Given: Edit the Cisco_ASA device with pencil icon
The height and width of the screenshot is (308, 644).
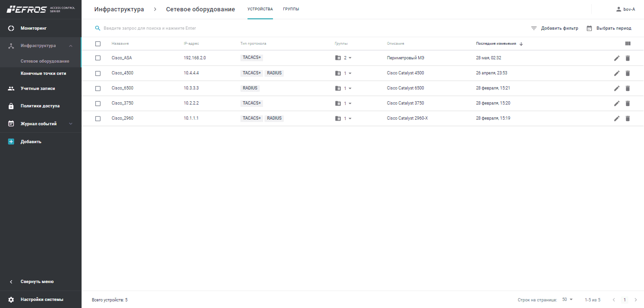Looking at the screenshot, I should pos(617,58).
